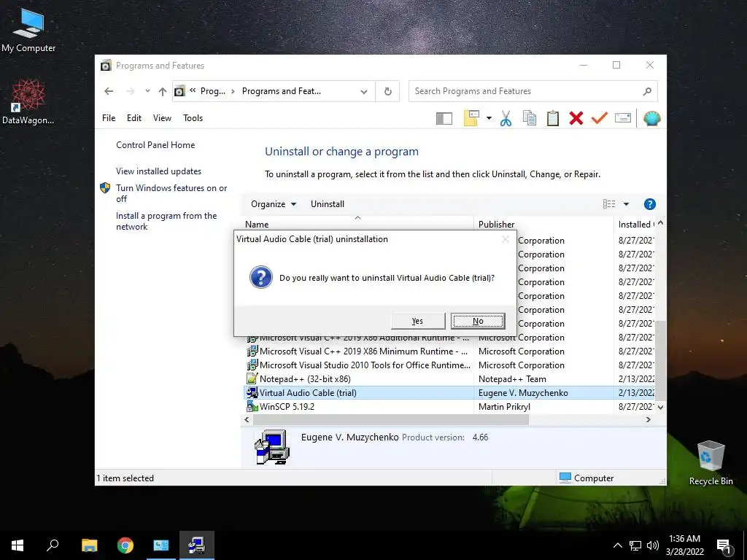Open the Windows Start menu

(18, 545)
